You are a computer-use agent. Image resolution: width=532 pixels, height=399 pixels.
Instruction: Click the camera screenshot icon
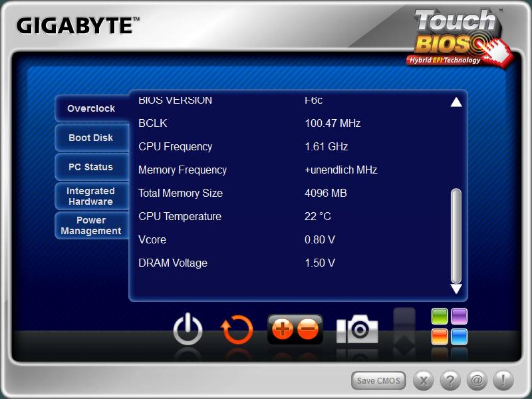click(357, 329)
